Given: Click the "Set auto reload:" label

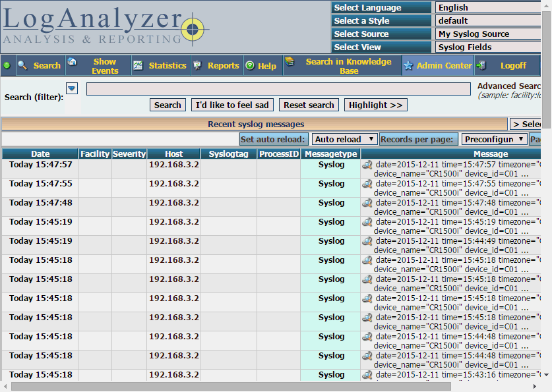Looking at the screenshot, I should coord(273,139).
